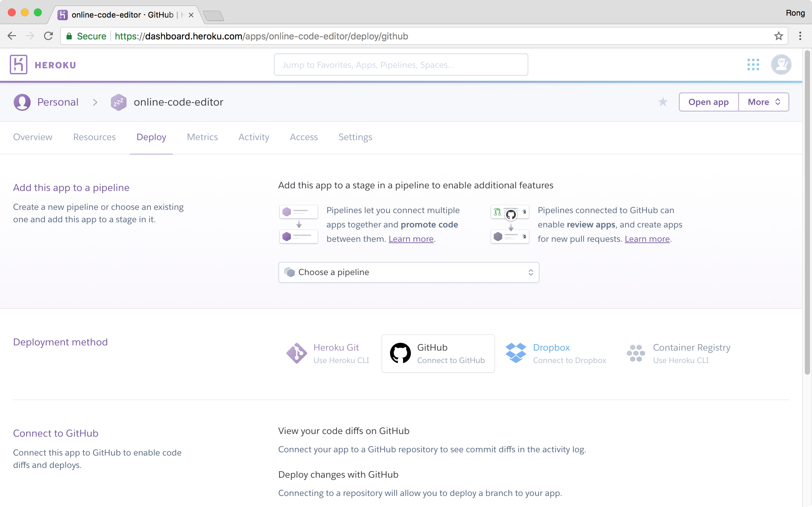
Task: Reload the page
Action: (48, 36)
